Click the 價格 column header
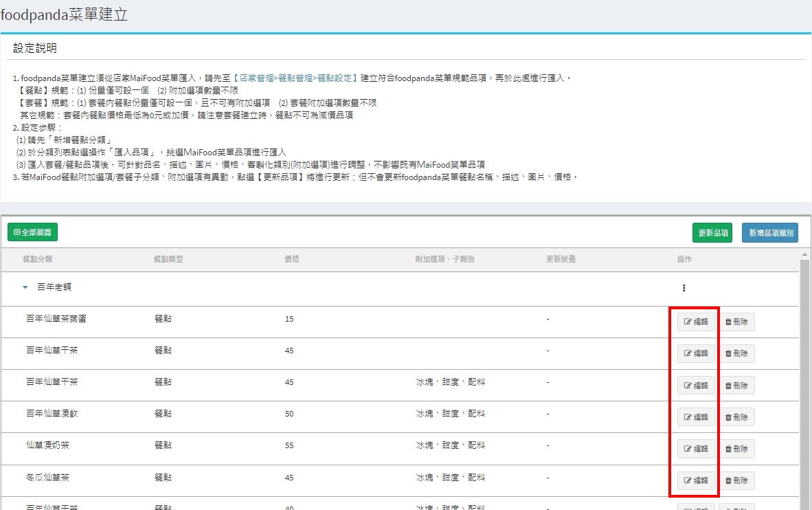This screenshot has width=812, height=510. point(291,260)
